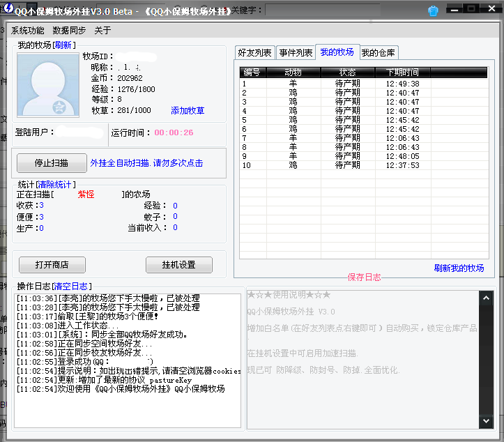The image size is (504, 442).
Task: Click the 刷新 link beside 我的牧场
Action: coord(63,45)
